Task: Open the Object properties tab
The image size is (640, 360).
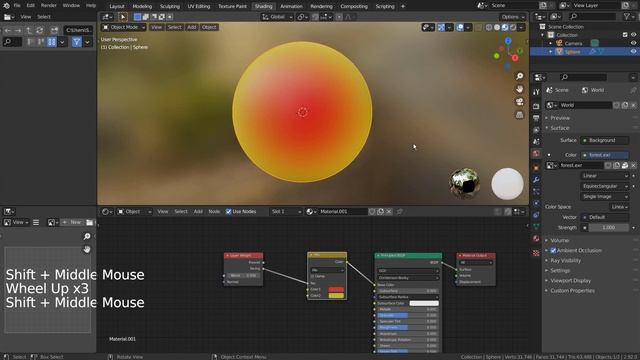Action: [536, 168]
